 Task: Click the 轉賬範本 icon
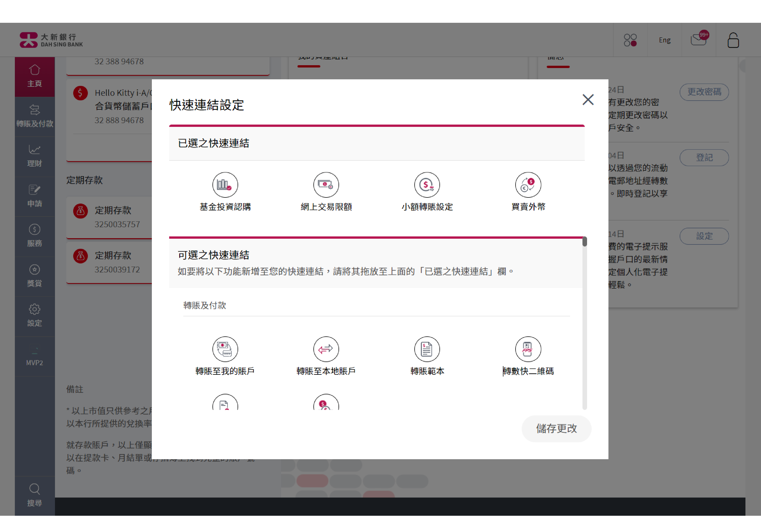click(427, 349)
